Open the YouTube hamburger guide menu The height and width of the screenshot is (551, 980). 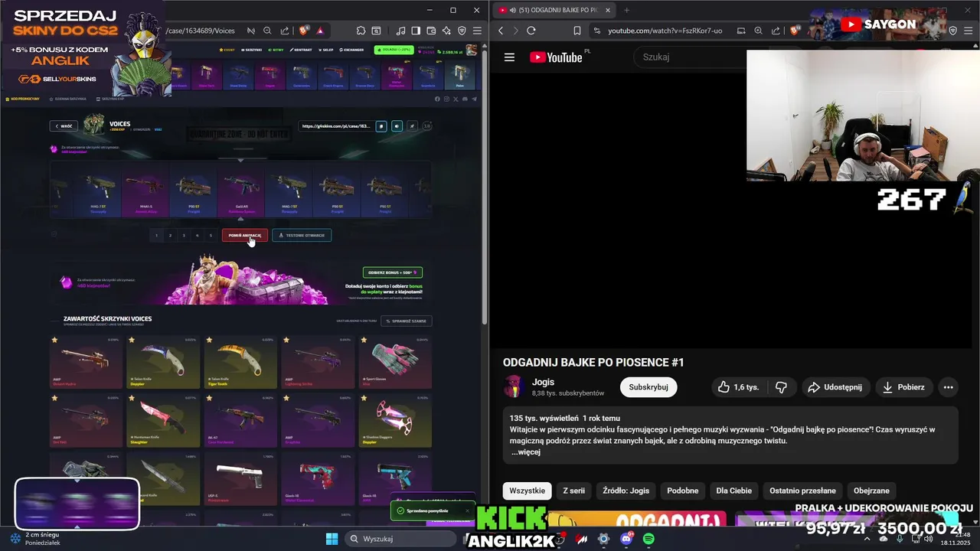(510, 57)
